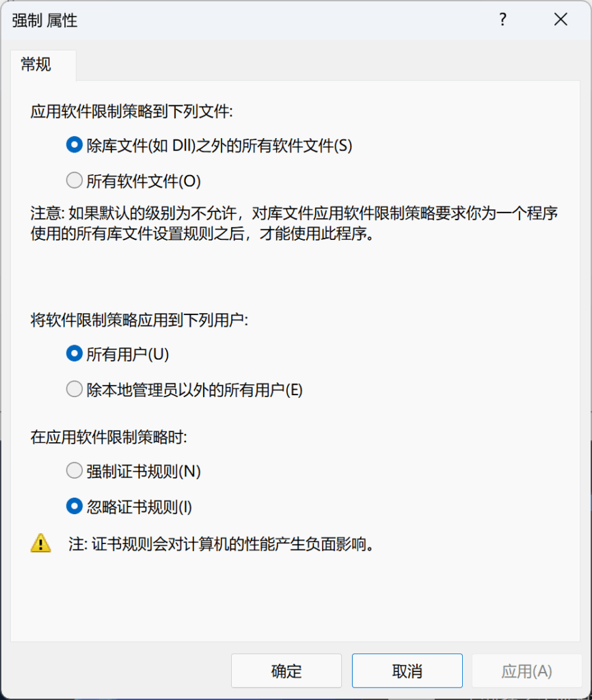Select 忽略证书规则(I)
The image size is (592, 700).
click(x=74, y=507)
